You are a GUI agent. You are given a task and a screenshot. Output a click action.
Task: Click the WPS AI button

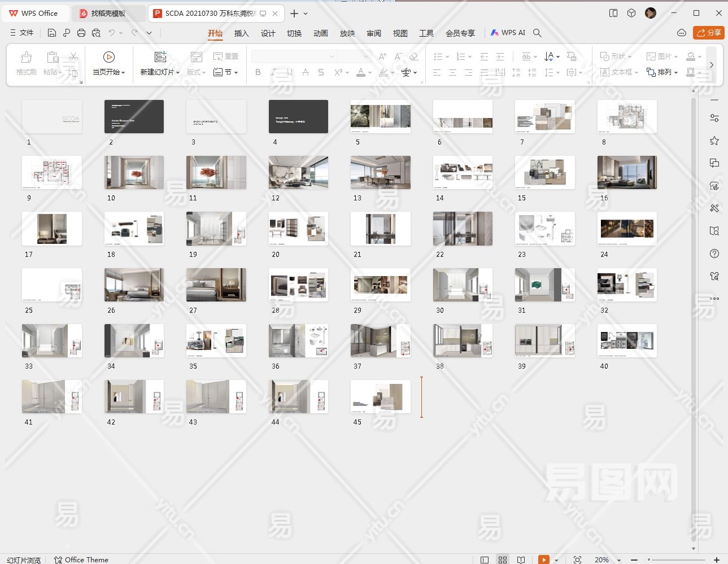coord(508,33)
